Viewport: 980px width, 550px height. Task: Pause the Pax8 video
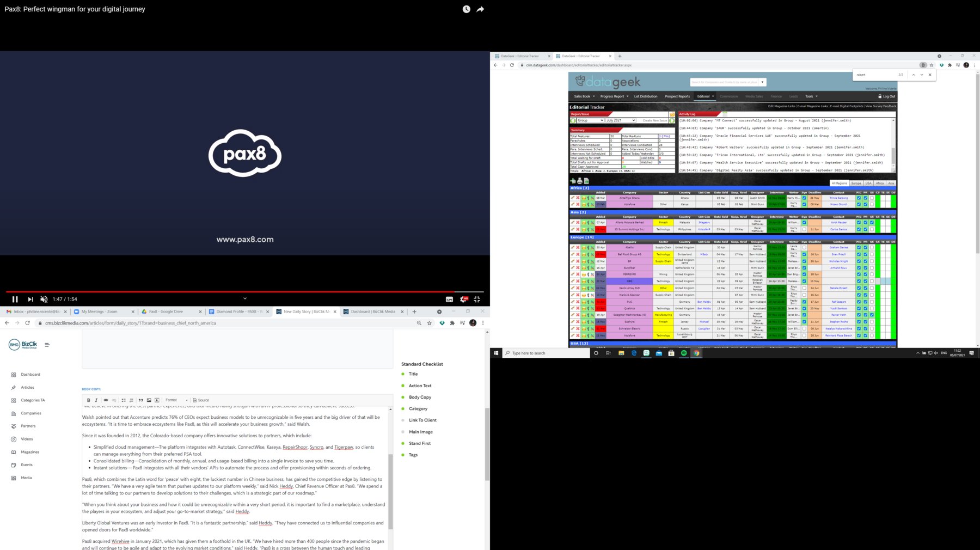point(15,299)
